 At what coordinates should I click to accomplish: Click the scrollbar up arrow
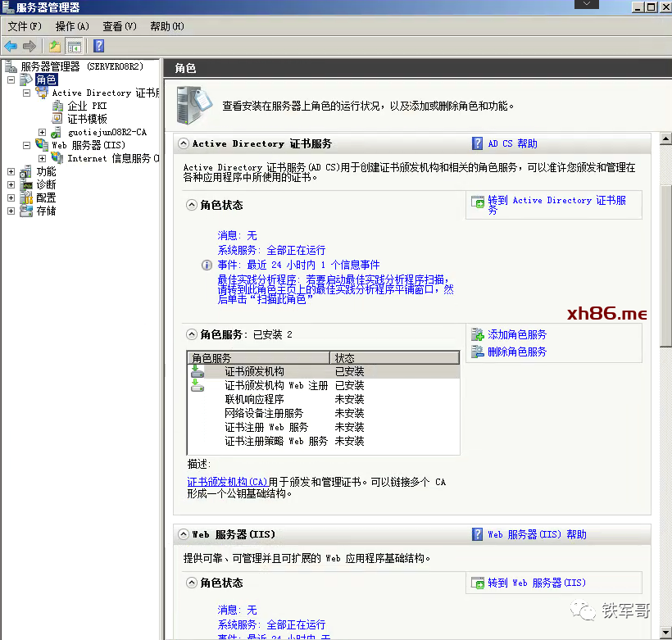click(x=665, y=138)
